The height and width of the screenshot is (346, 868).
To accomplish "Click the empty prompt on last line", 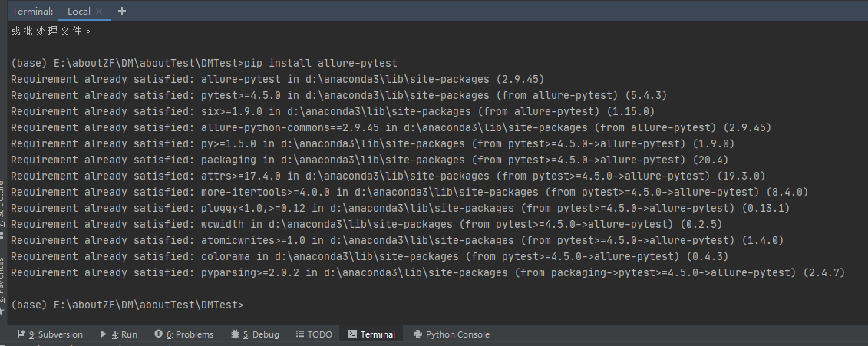I will point(253,305).
